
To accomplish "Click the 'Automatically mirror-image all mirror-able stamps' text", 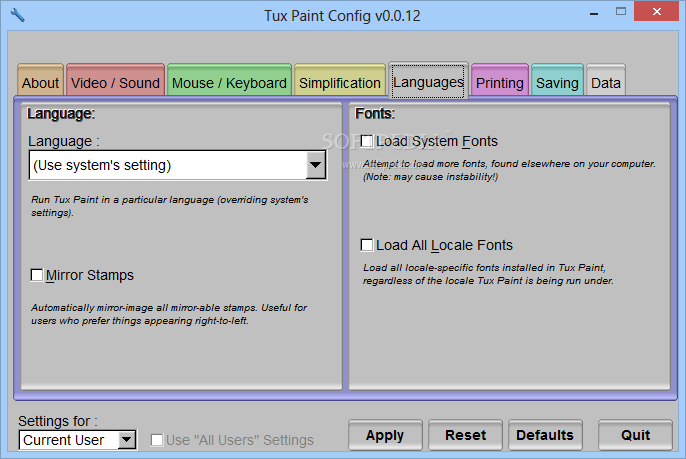I will tap(169, 314).
